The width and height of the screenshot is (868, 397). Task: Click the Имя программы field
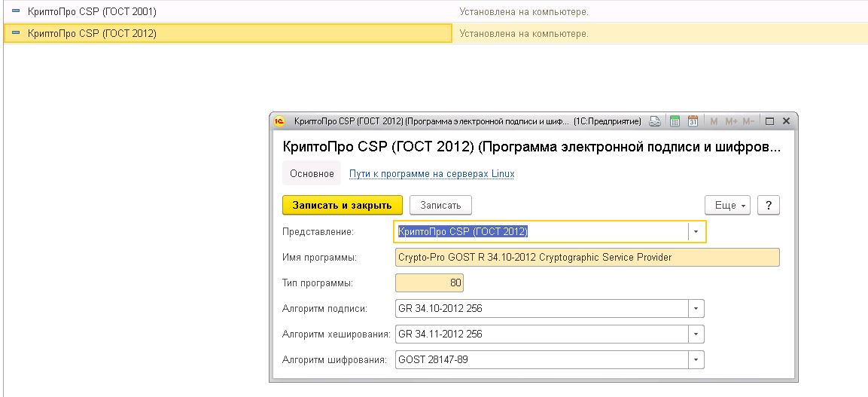click(587, 258)
